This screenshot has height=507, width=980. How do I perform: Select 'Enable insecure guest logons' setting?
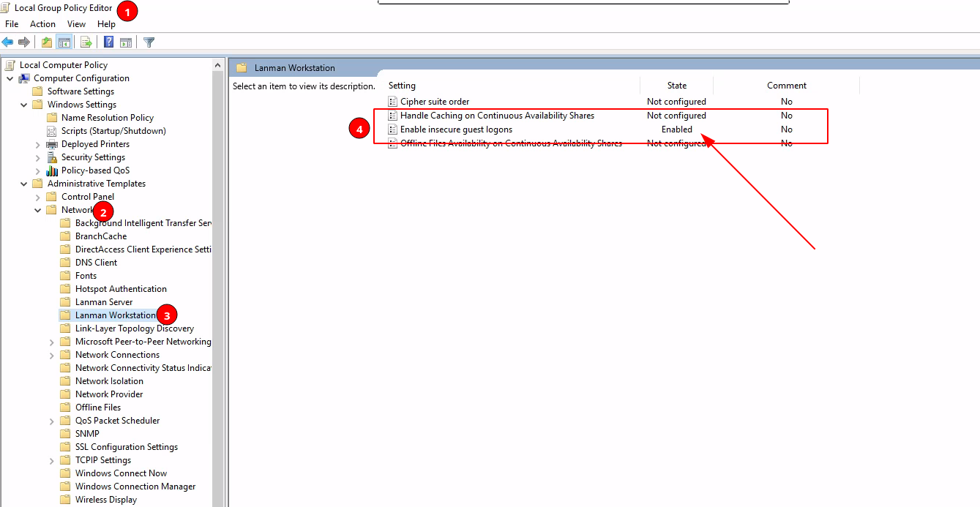456,129
